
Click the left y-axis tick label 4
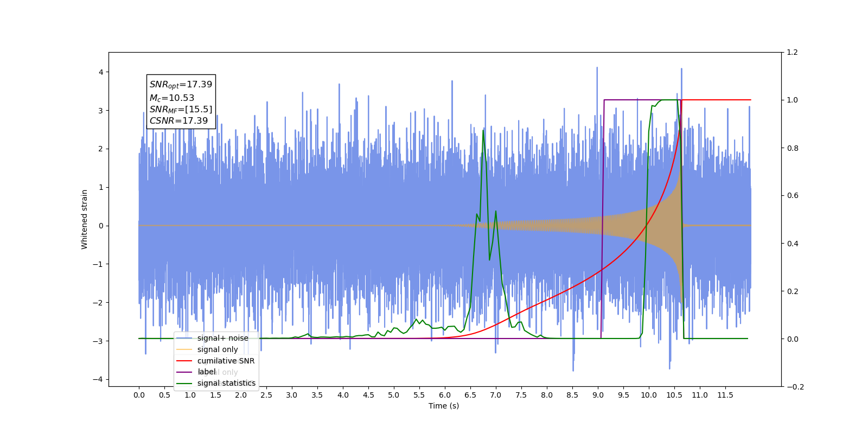[x=101, y=72]
